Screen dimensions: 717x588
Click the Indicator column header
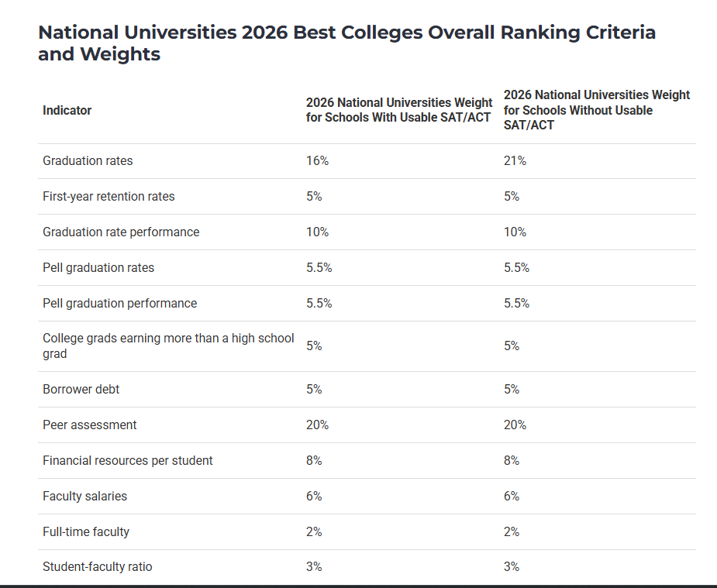click(x=67, y=110)
